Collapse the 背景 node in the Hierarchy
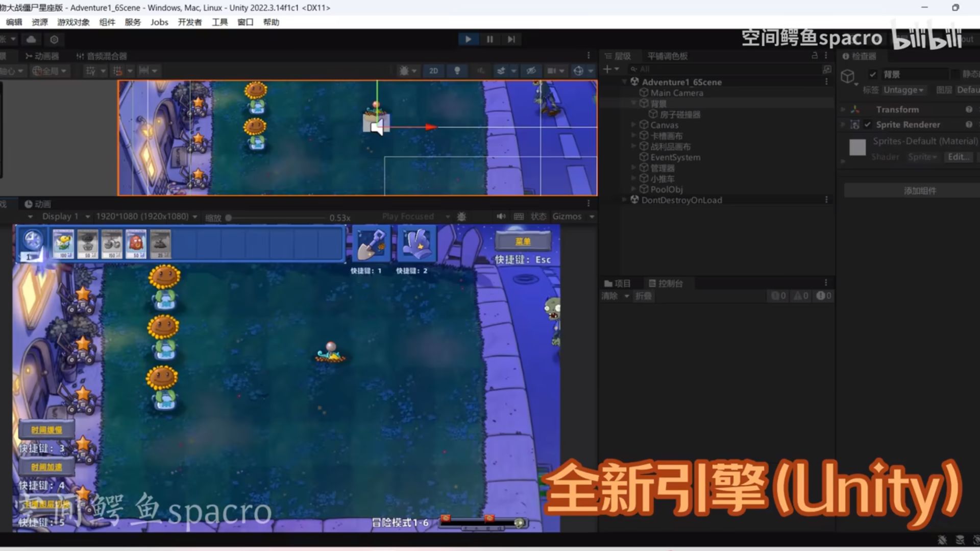980x551 pixels. (x=633, y=103)
